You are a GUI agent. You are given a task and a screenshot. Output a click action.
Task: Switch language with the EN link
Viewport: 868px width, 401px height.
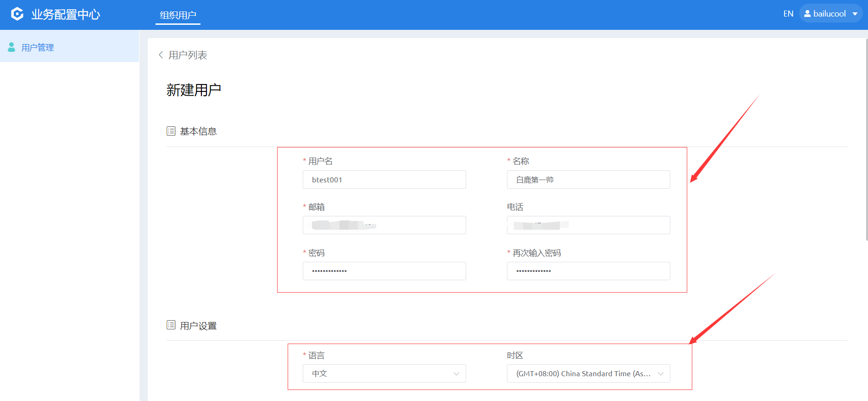(788, 14)
